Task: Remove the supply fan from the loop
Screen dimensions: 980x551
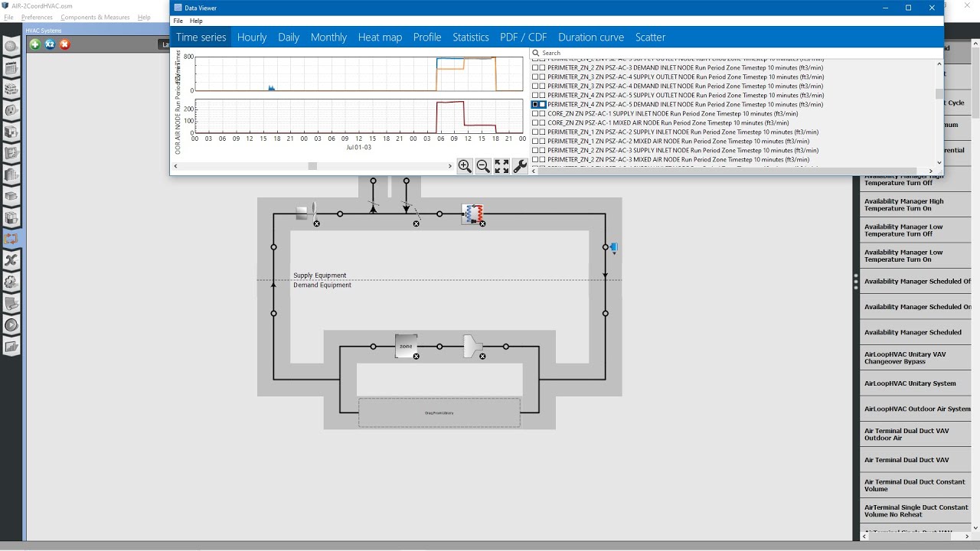Action: click(x=317, y=223)
